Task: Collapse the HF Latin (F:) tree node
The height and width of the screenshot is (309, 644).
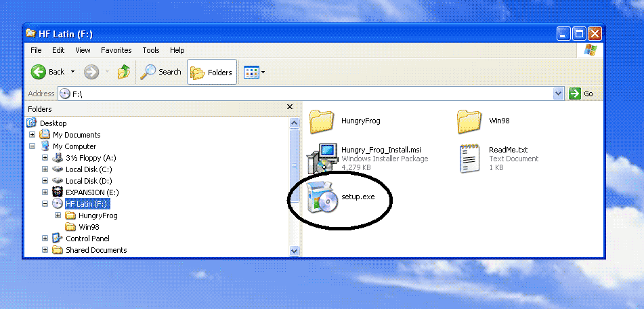Action: 45,204
